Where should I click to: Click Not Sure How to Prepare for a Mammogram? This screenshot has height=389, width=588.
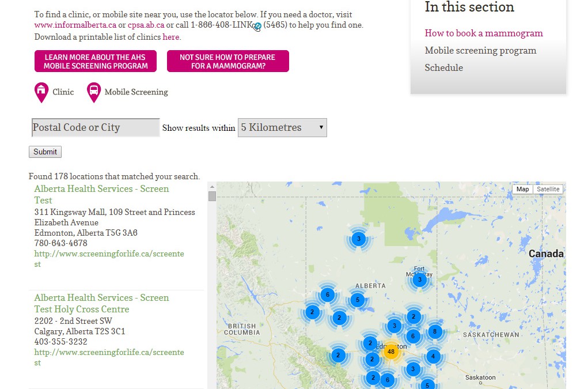tap(228, 61)
